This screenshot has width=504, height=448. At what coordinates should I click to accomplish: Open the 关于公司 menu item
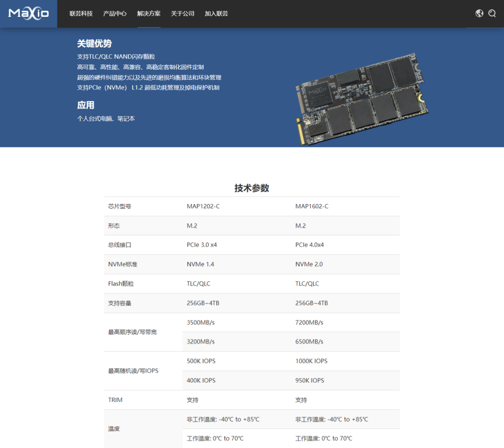(182, 13)
